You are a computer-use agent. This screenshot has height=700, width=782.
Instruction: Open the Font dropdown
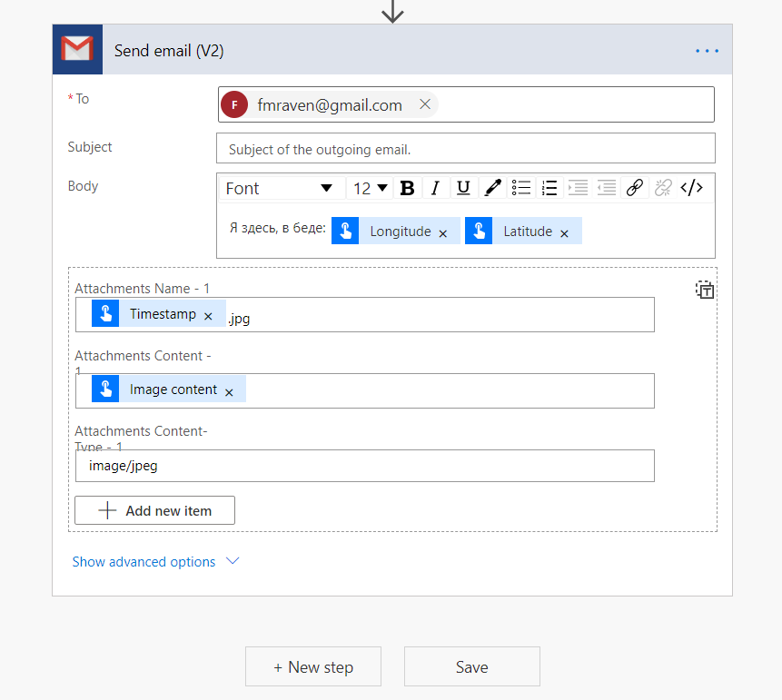(282, 188)
